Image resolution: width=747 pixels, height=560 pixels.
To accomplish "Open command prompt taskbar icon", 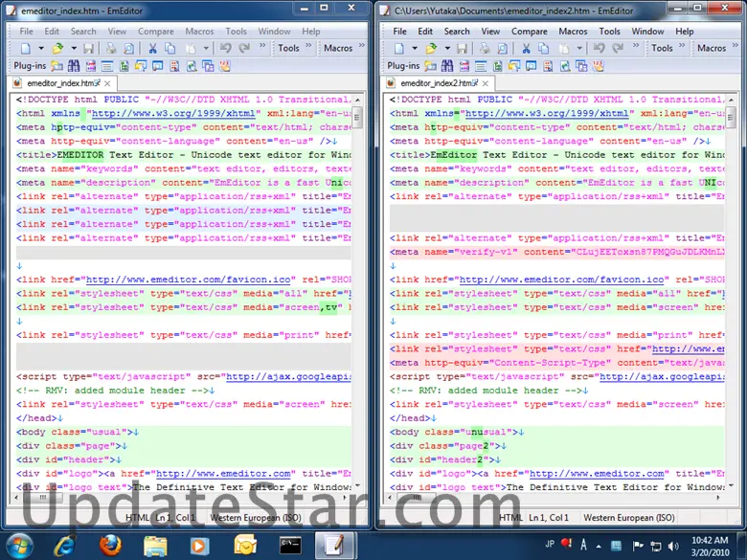I will tap(290, 546).
